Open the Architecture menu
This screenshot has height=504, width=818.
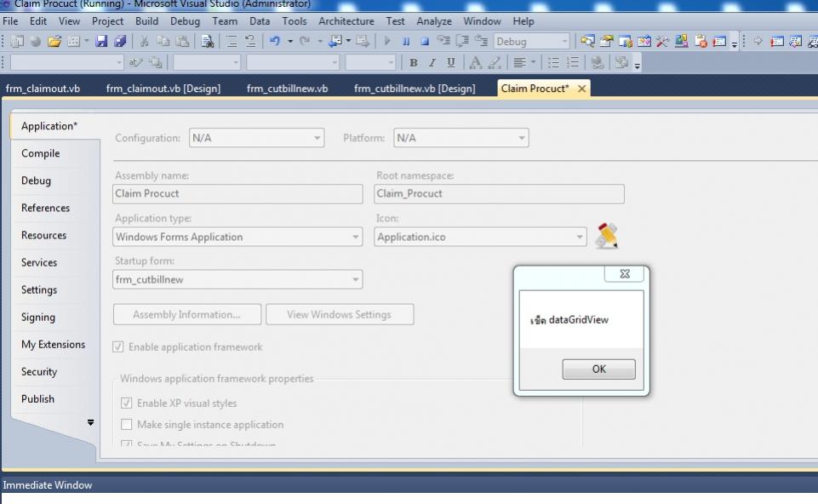pyautogui.click(x=346, y=21)
